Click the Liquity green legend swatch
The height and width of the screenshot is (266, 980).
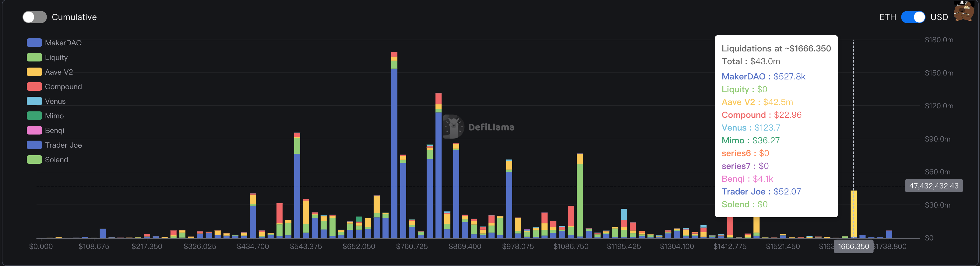click(x=34, y=58)
